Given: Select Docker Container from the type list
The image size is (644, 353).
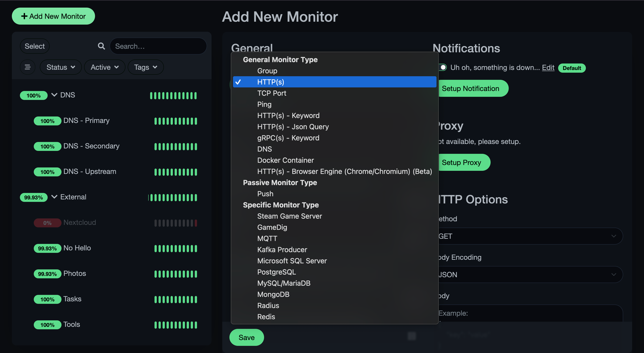Looking at the screenshot, I should pyautogui.click(x=285, y=160).
